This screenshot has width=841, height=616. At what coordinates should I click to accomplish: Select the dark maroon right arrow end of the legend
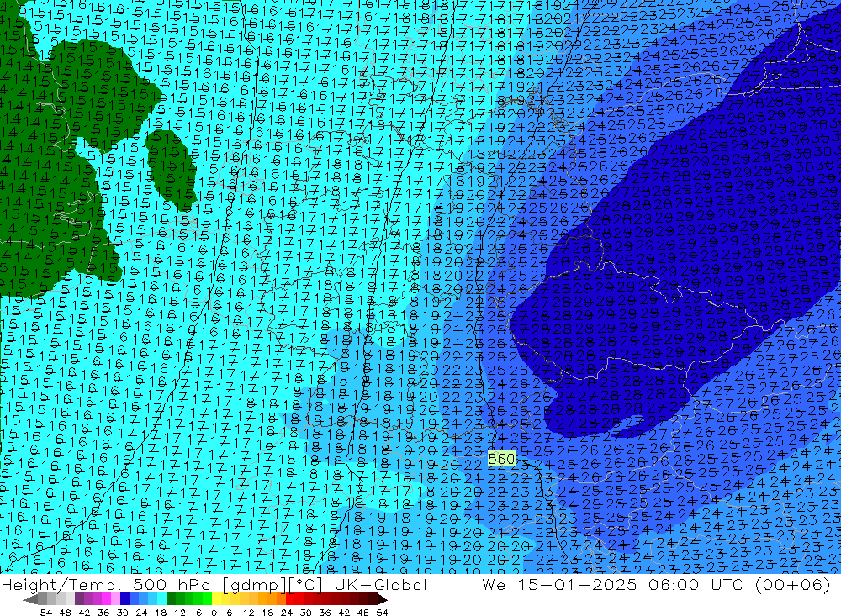click(383, 599)
